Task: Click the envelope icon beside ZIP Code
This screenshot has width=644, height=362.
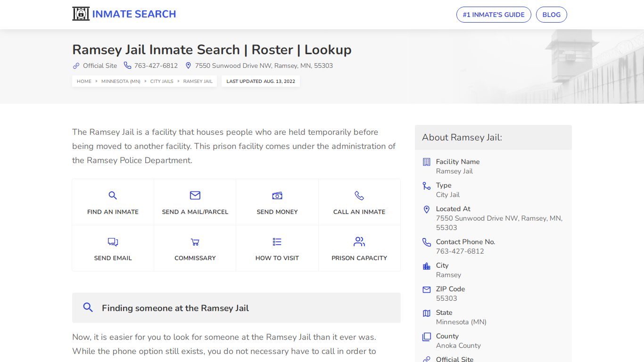Action: (x=427, y=289)
